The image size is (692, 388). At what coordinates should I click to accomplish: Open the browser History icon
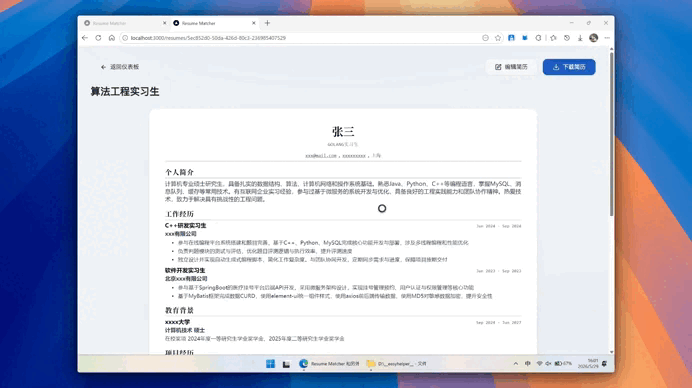(x=567, y=38)
